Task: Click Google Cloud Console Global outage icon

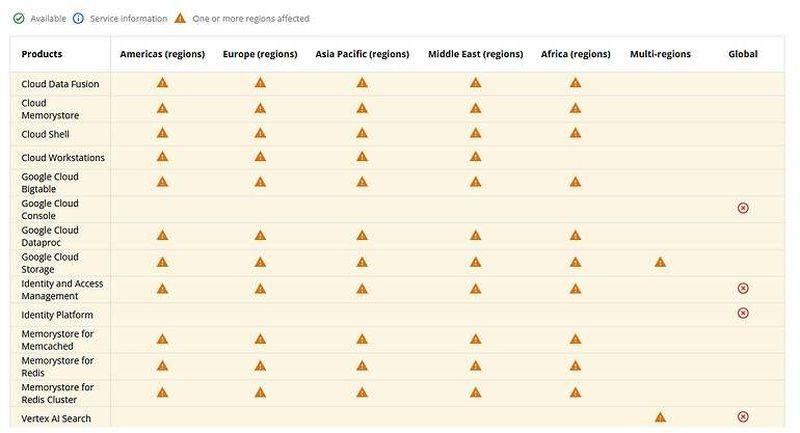Action: 743,208
